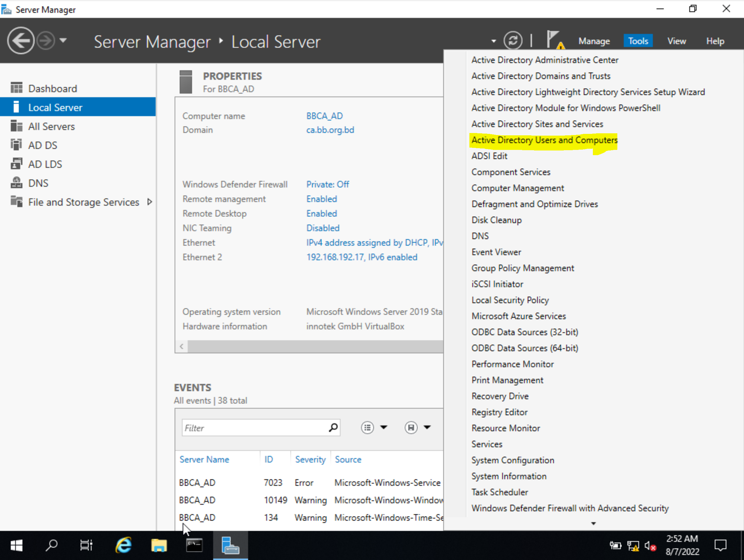
Task: Sort events by ID column
Action: tap(268, 460)
